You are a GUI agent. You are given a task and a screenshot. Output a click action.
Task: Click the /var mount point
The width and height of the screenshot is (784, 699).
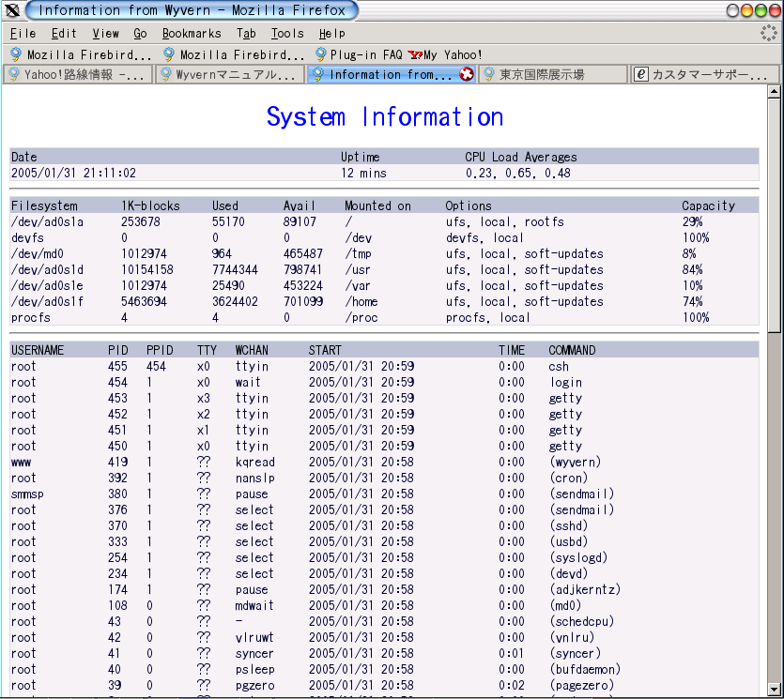point(358,286)
